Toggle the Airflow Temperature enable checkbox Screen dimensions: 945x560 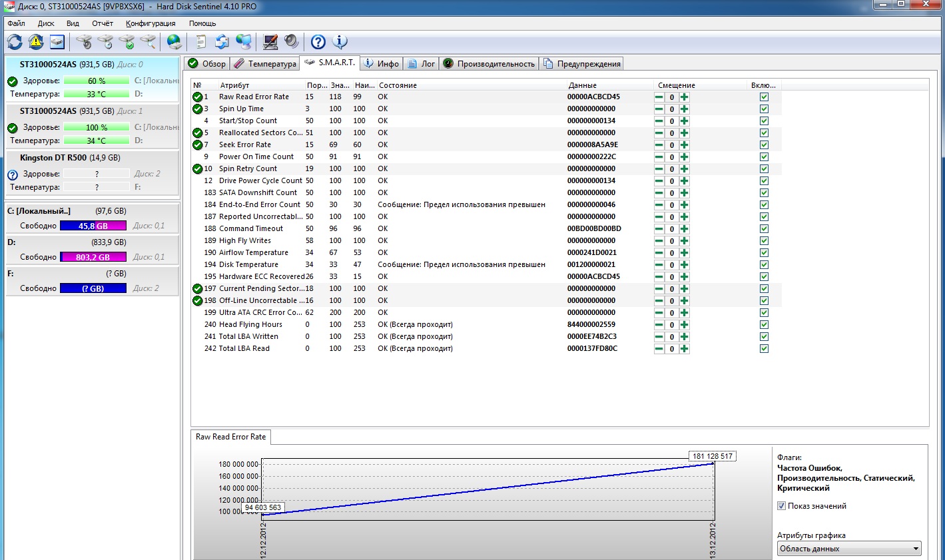764,253
